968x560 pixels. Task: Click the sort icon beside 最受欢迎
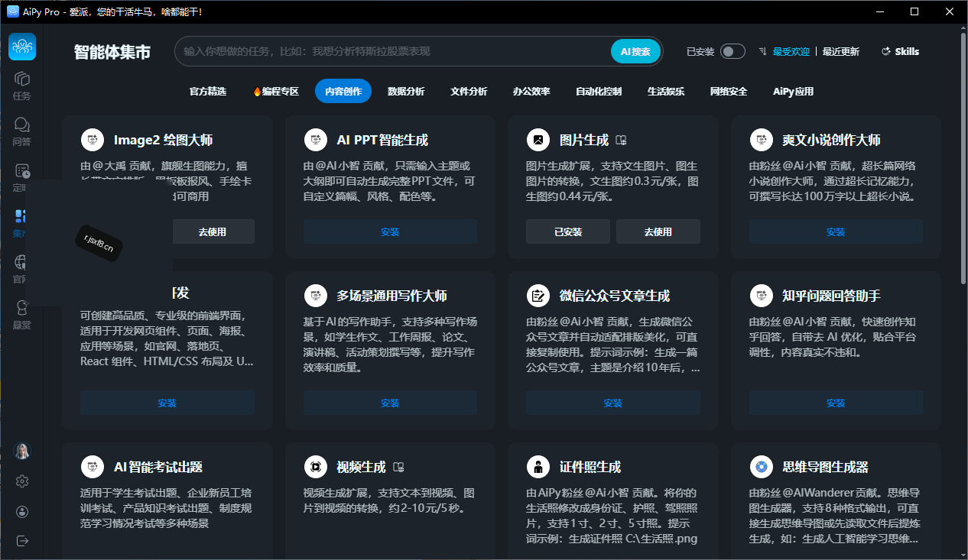pyautogui.click(x=762, y=51)
